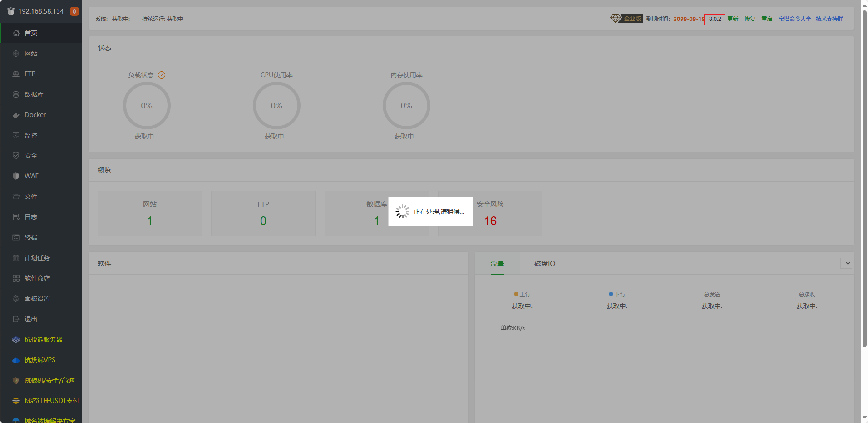Click the page vertical scrollbar
Image resolution: width=868 pixels, height=423 pixels.
(x=864, y=182)
